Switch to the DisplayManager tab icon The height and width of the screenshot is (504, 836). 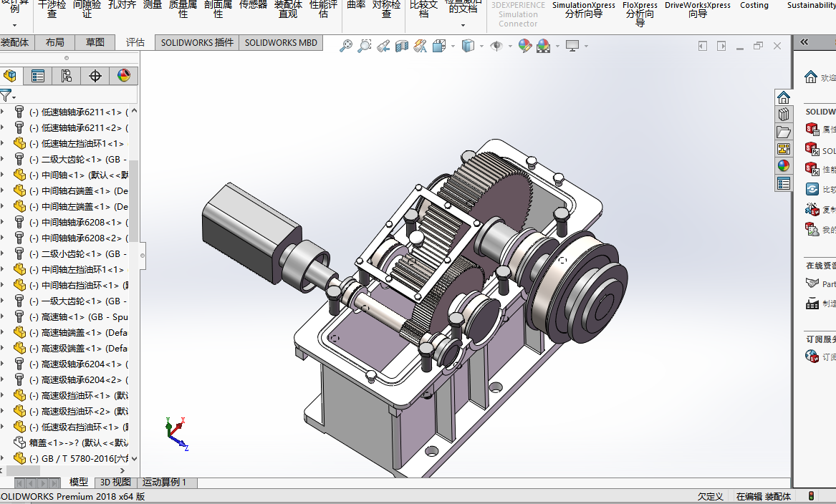click(124, 76)
